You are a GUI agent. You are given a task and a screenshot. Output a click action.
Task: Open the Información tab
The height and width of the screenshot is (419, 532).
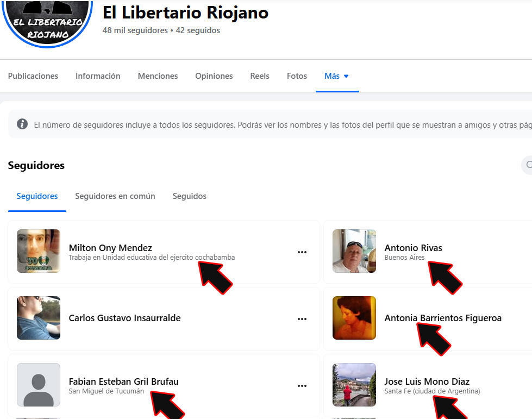pyautogui.click(x=98, y=76)
